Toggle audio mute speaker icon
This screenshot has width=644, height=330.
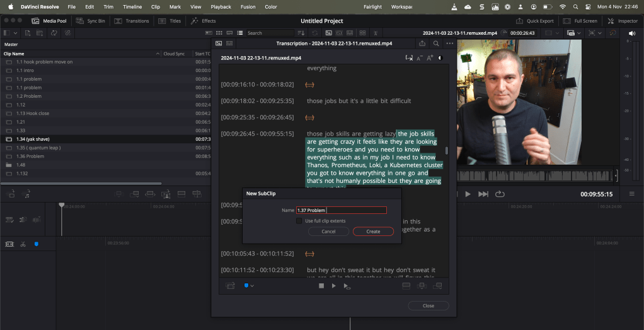(631, 33)
